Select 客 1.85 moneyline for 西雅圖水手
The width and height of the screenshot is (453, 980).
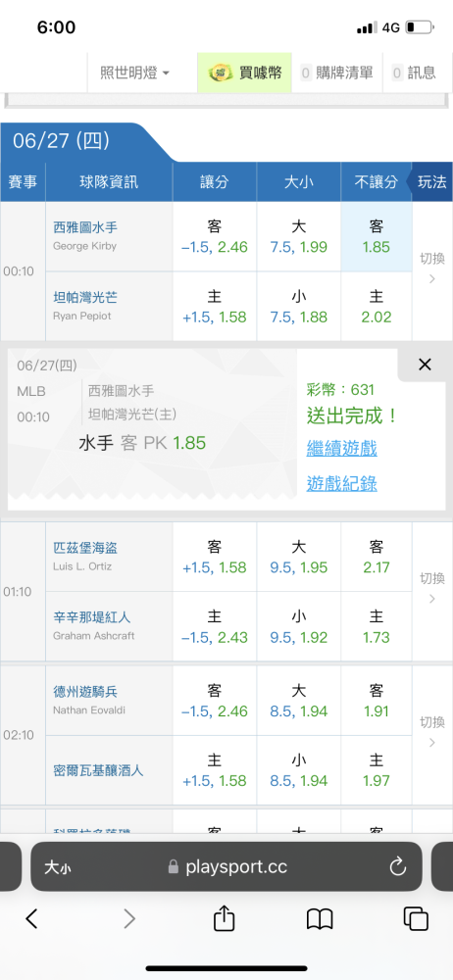(377, 237)
